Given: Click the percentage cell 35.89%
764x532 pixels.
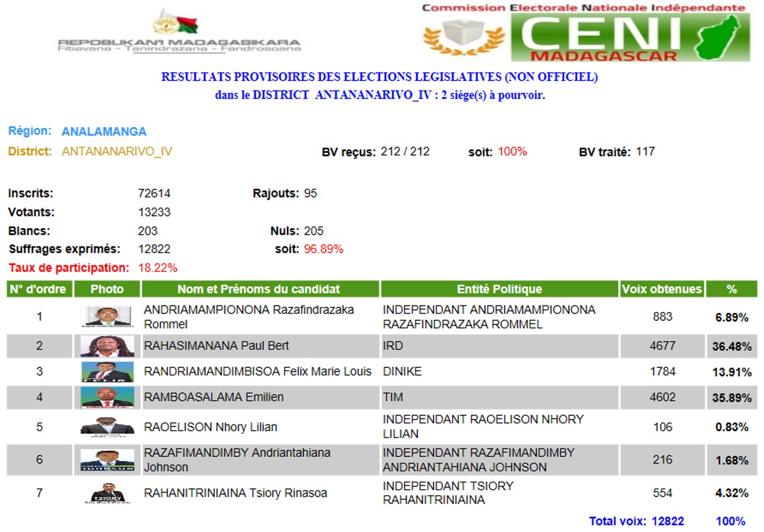Looking at the screenshot, I should (732, 398).
